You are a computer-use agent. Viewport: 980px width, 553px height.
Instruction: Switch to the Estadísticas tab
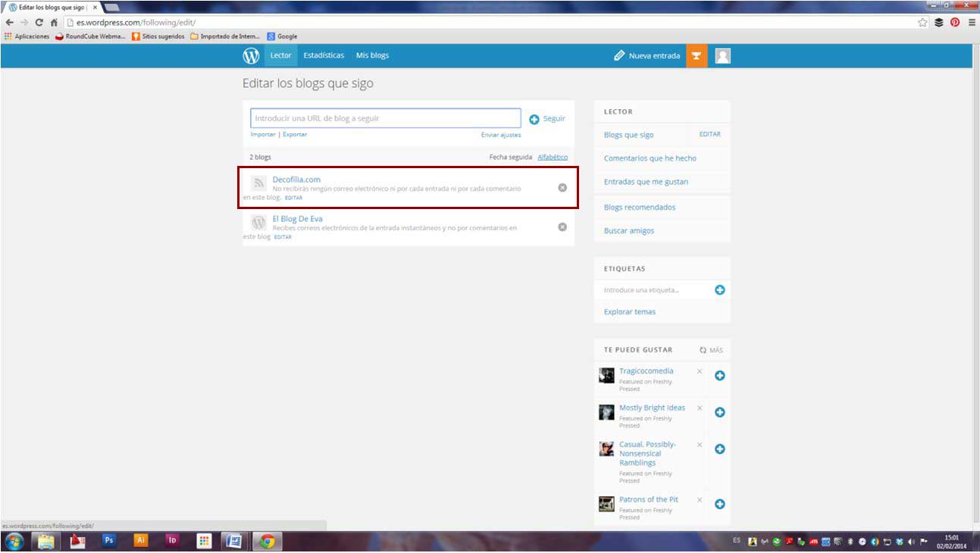coord(324,55)
